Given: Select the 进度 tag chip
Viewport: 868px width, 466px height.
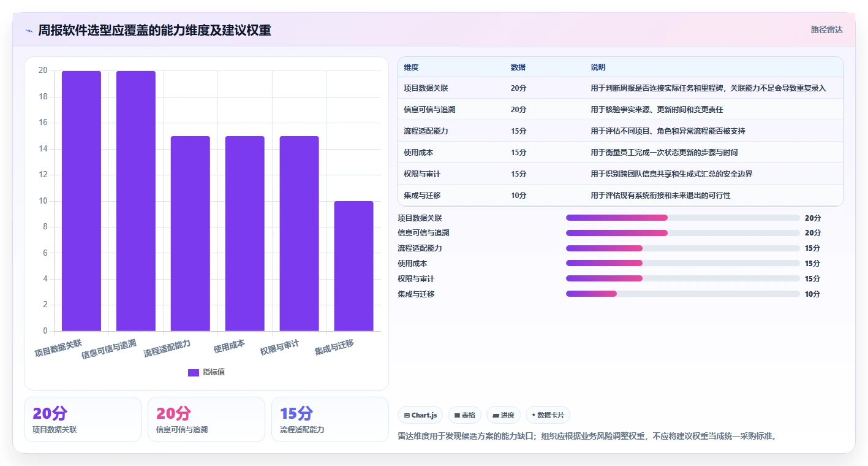Looking at the screenshot, I should click(504, 415).
